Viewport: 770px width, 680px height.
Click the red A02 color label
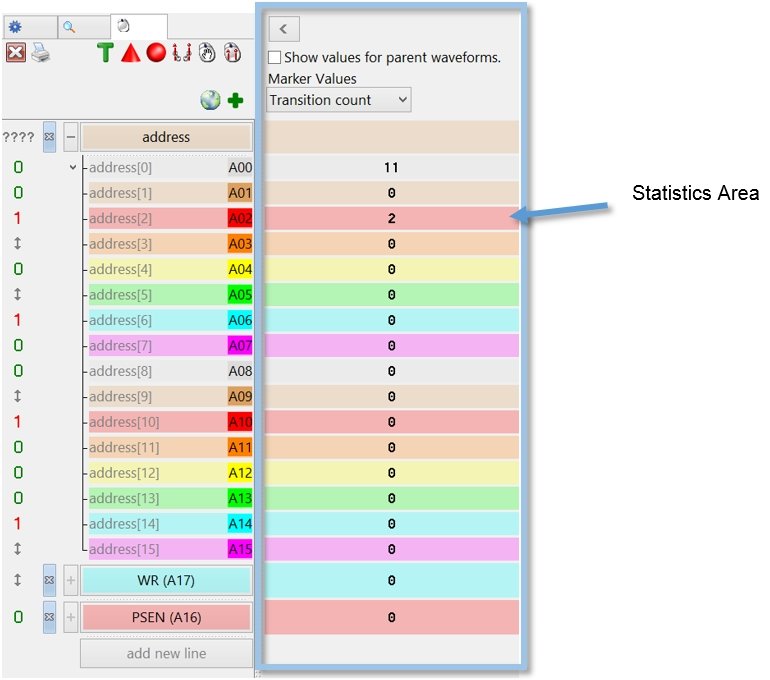tap(240, 219)
